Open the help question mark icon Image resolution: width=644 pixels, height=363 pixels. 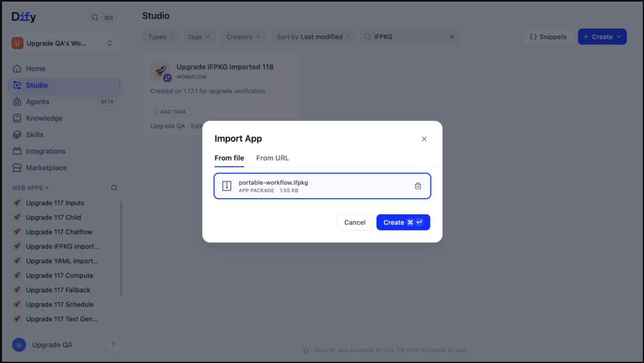click(x=113, y=345)
